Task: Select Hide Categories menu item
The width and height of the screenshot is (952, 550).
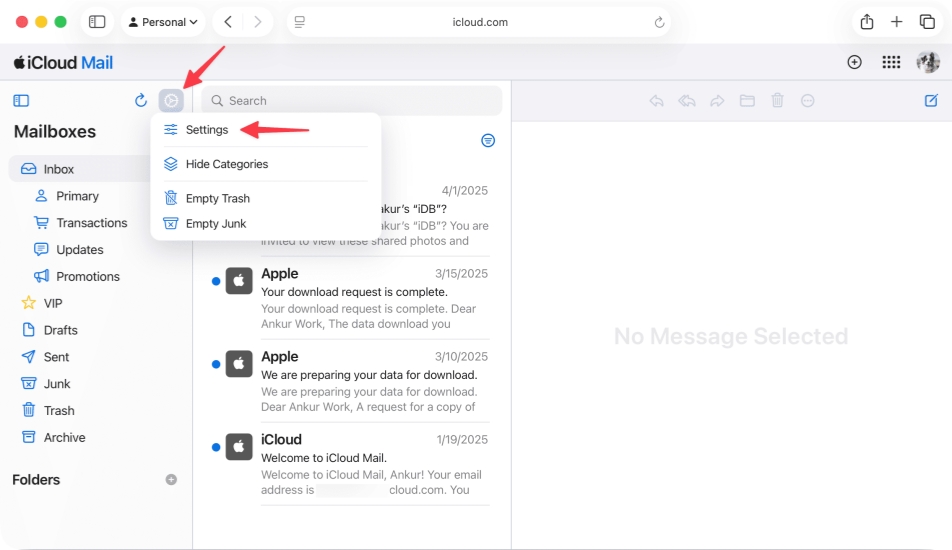Action: pyautogui.click(x=265, y=164)
